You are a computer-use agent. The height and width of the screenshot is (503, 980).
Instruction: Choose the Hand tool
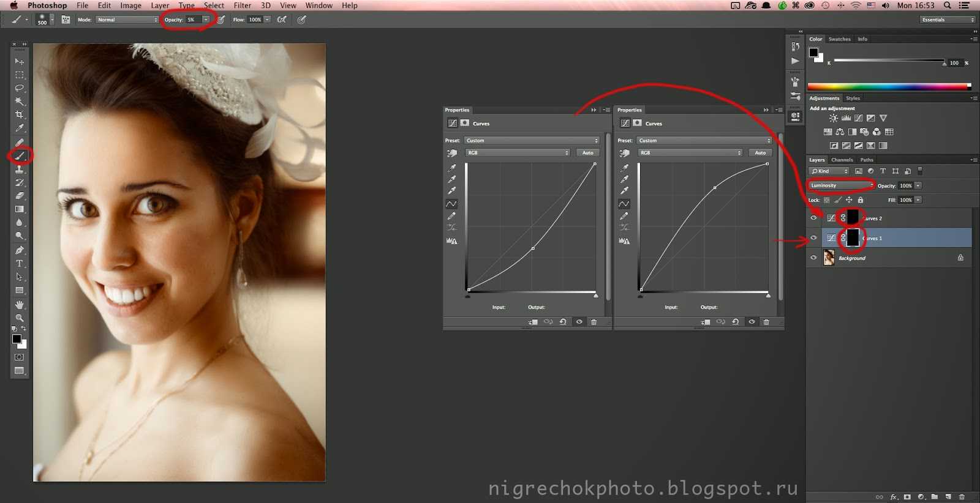point(20,305)
